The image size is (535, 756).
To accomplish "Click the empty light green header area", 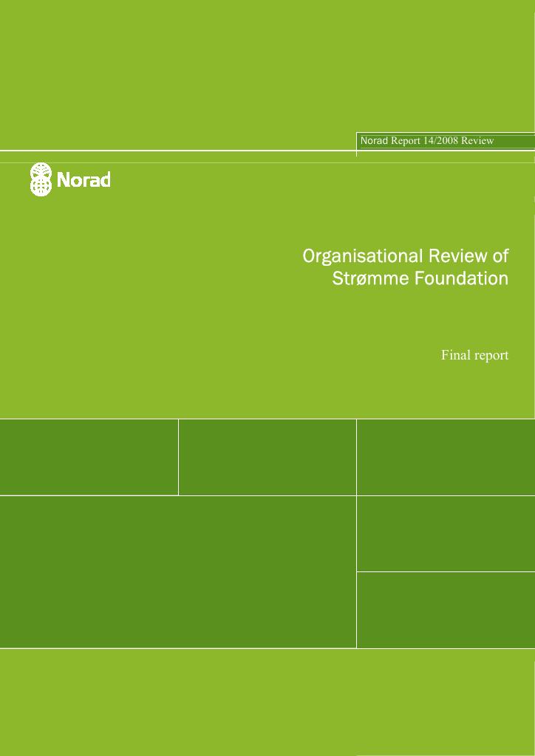I will click(267, 67).
